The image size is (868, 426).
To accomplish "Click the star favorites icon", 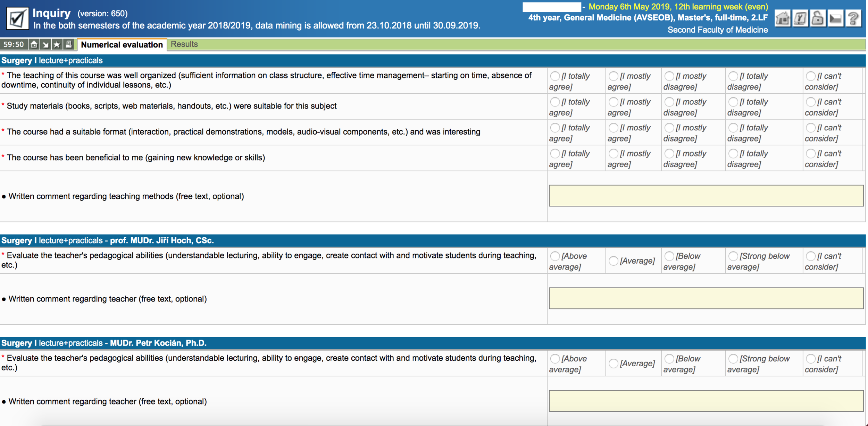I will point(57,44).
